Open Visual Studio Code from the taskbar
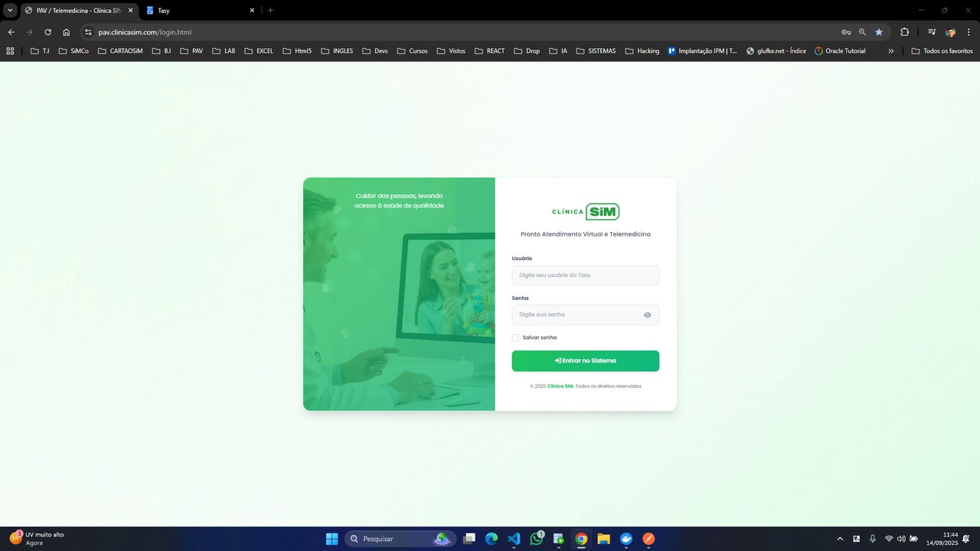The height and width of the screenshot is (551, 980). [x=514, y=539]
